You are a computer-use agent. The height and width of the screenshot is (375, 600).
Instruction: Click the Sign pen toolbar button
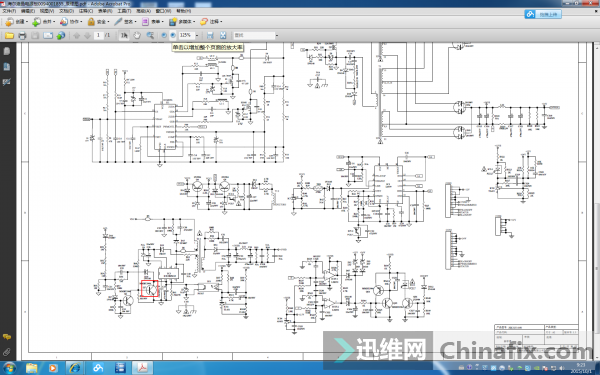click(x=125, y=22)
